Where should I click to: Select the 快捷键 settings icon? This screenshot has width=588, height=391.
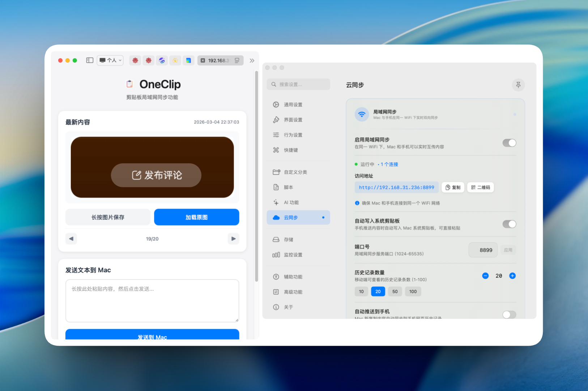[276, 150]
